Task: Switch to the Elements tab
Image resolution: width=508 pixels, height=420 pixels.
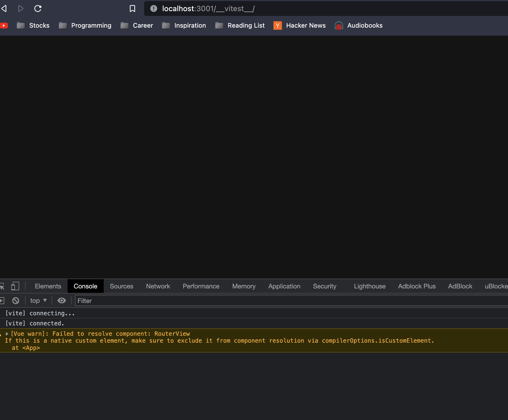Action: click(48, 286)
